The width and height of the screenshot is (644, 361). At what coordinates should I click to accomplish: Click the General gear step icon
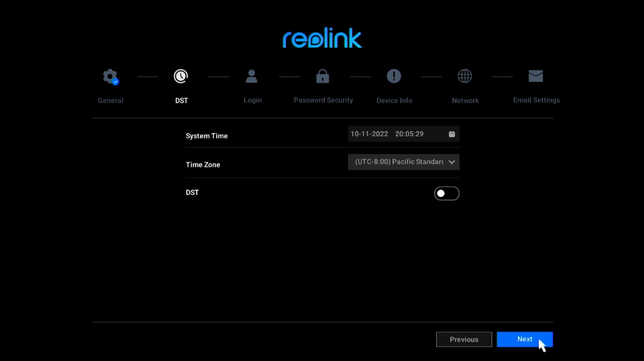pyautogui.click(x=110, y=77)
